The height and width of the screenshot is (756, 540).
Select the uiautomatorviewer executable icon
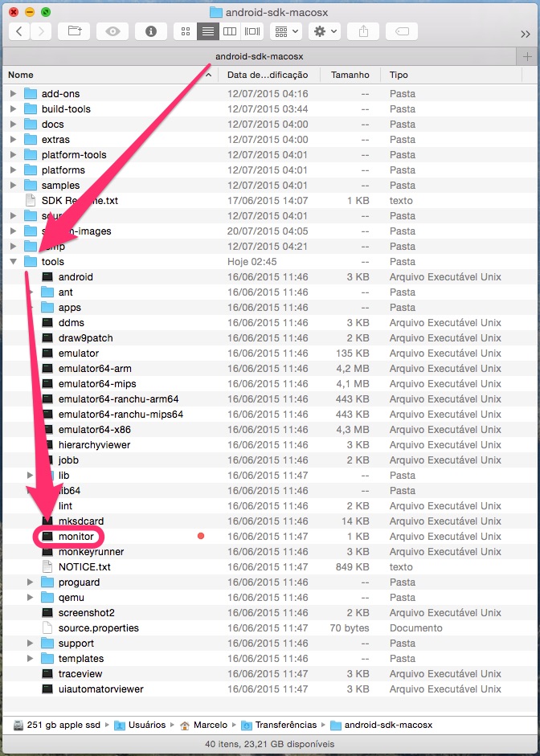[47, 689]
